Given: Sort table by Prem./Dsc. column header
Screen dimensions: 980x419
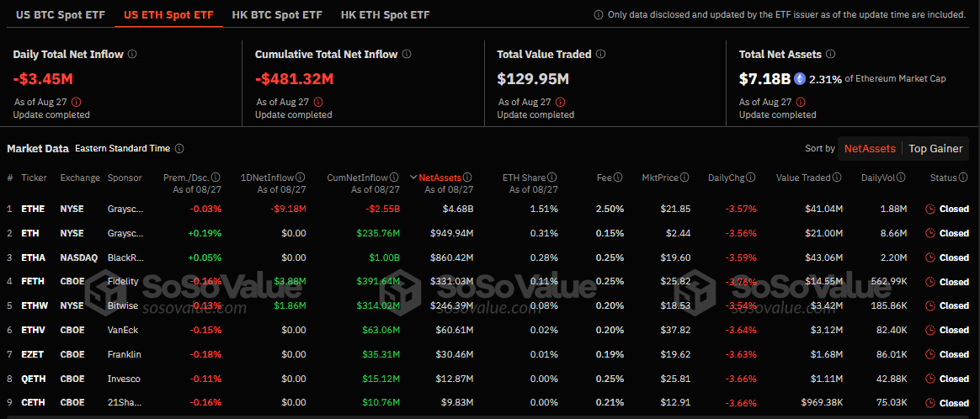Looking at the screenshot, I should point(186,178).
